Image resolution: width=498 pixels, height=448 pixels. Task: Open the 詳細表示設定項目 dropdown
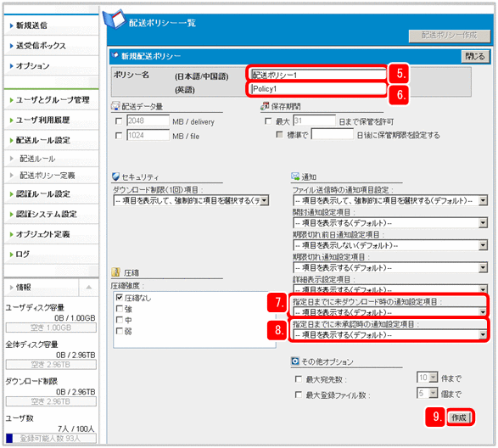click(x=390, y=288)
